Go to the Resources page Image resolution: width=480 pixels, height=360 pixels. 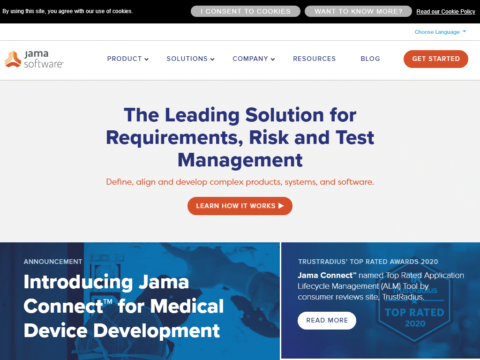point(314,59)
